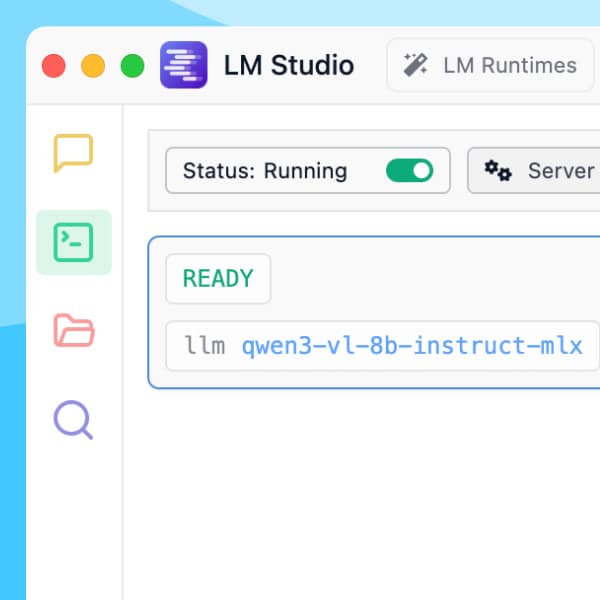The height and width of the screenshot is (600, 600).
Task: Minimize the window with yellow button
Action: tap(93, 66)
